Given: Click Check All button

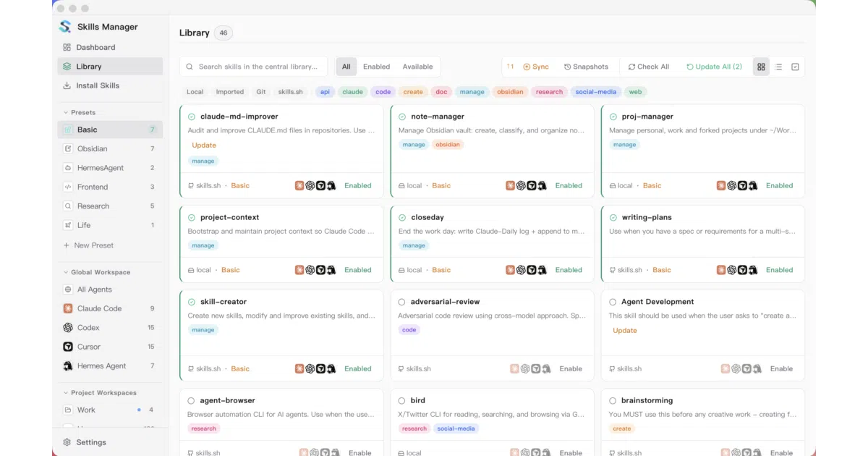Looking at the screenshot, I should click(649, 67).
